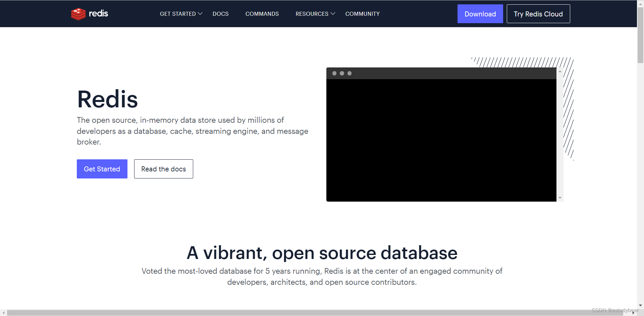The width and height of the screenshot is (644, 316).
Task: Open the DOCS page
Action: pyautogui.click(x=220, y=14)
